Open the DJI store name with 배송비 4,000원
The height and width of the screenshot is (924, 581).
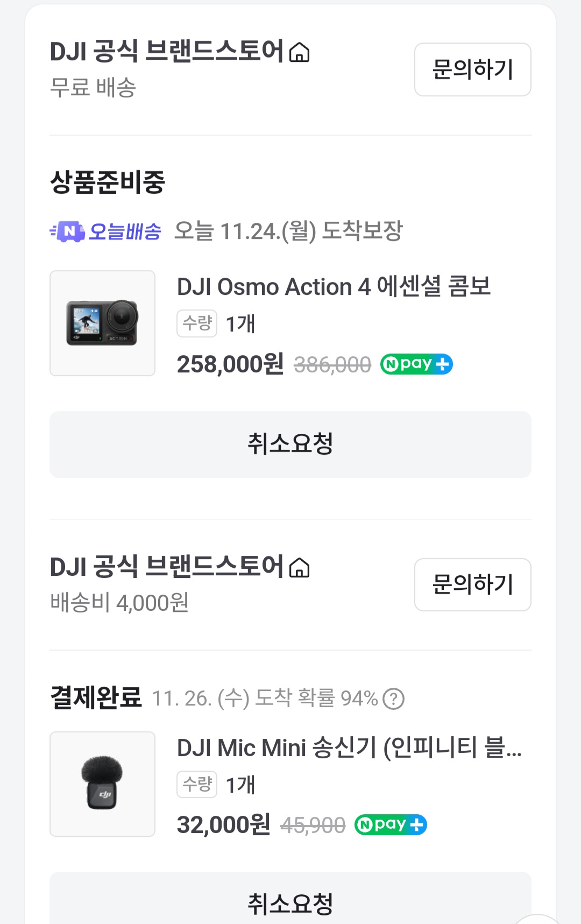click(x=167, y=567)
